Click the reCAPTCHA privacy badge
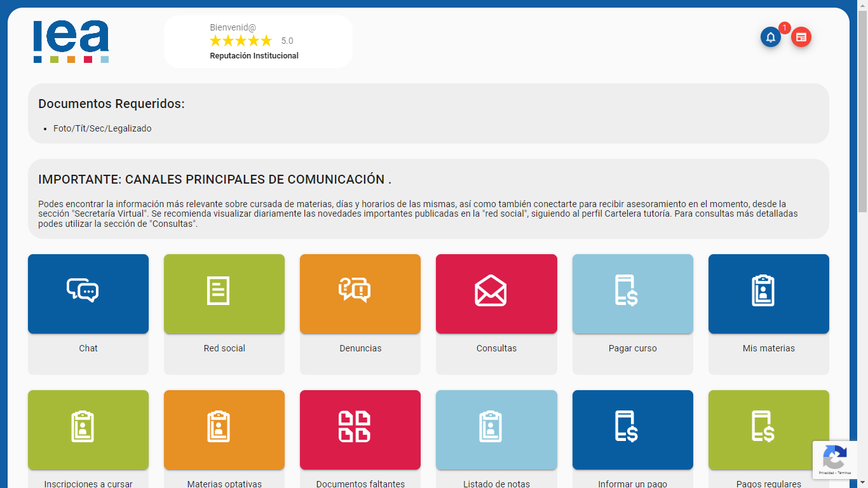Image resolution: width=868 pixels, height=488 pixels. (x=835, y=460)
